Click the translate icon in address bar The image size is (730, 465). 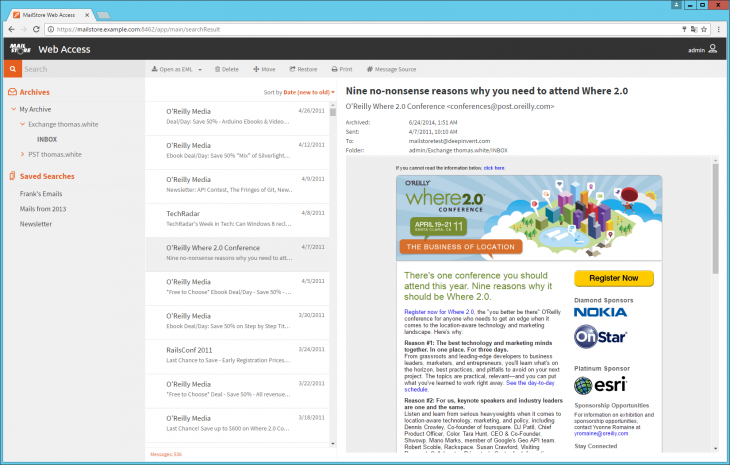[694, 29]
